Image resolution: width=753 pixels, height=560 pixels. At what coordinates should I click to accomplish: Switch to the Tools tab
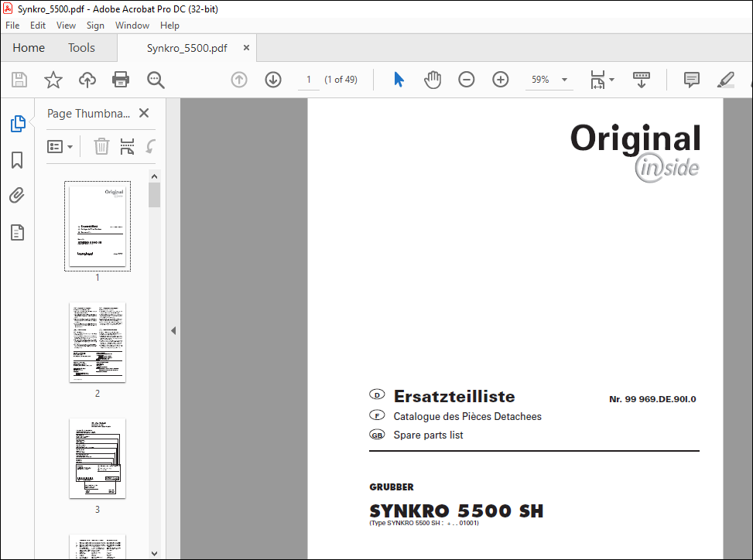81,47
